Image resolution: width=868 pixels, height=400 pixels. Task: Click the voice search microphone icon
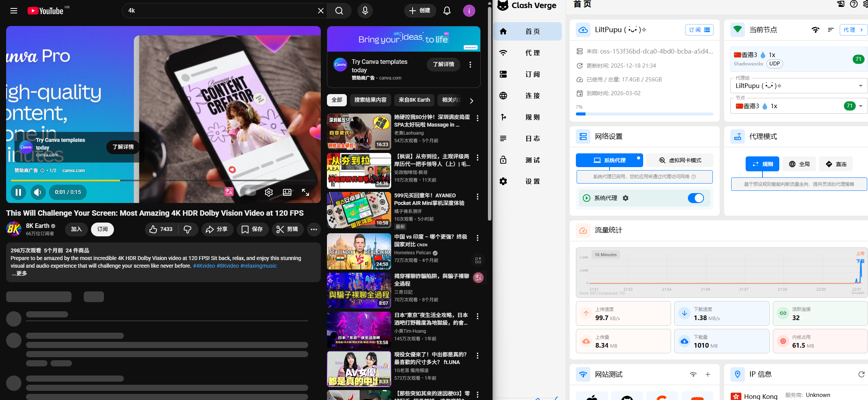[x=365, y=11]
